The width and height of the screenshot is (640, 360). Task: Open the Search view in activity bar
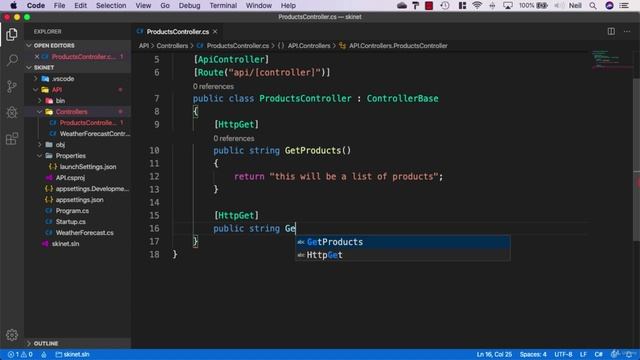(x=12, y=60)
